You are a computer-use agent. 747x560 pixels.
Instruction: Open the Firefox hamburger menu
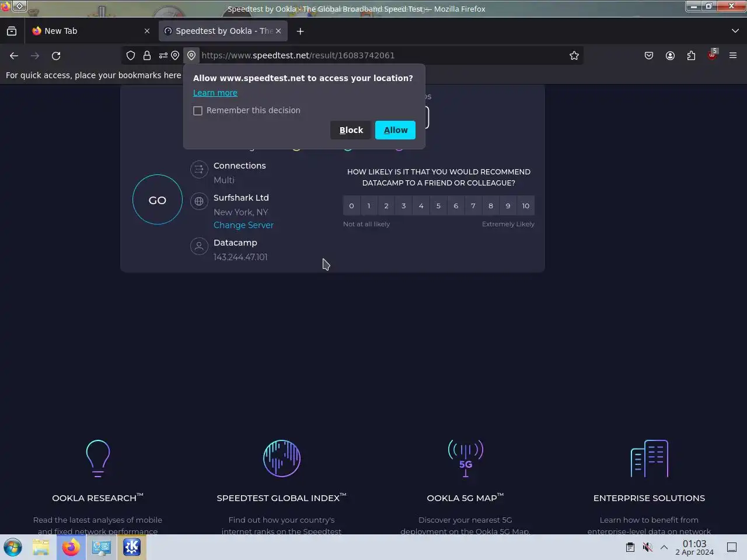point(733,55)
